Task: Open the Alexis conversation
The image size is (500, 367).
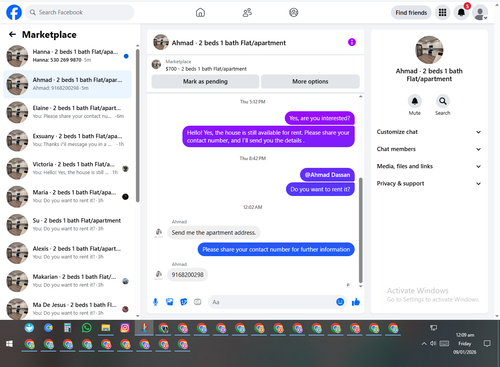Action: click(x=67, y=253)
